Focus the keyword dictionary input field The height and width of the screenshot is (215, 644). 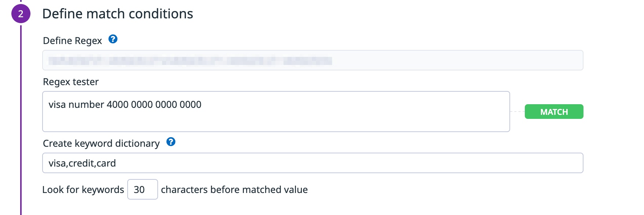(312, 163)
